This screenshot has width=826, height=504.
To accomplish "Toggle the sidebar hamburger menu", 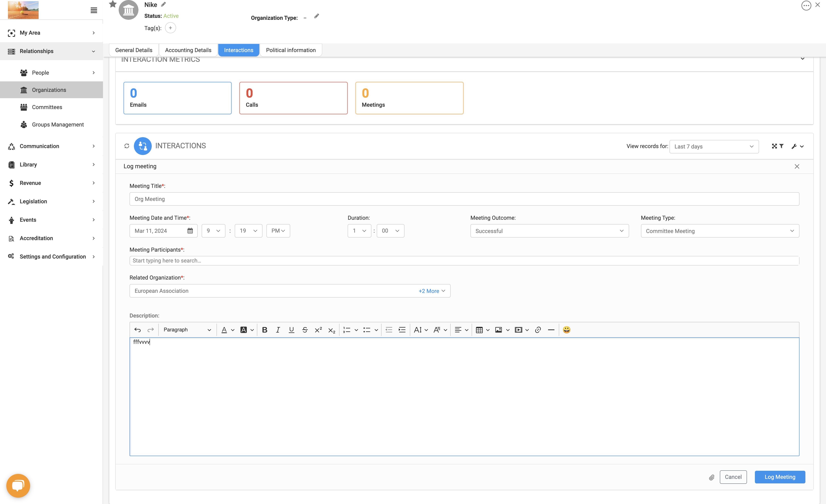I will tap(94, 10).
